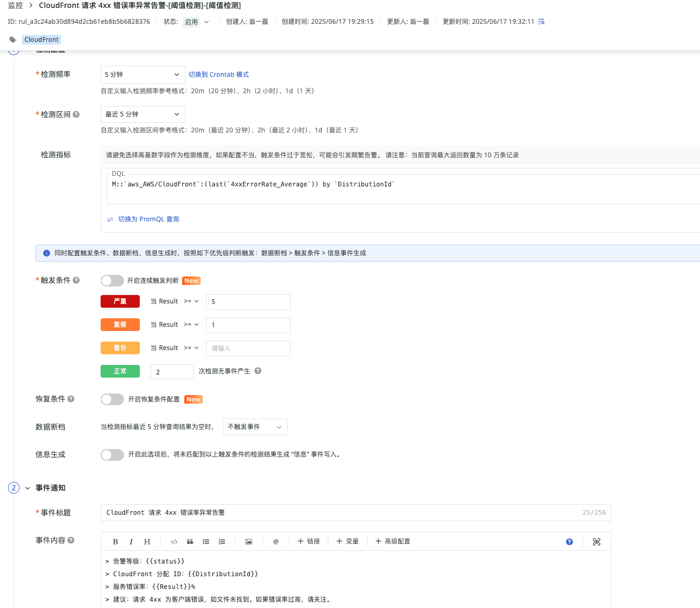Insert an unordered bullet list

206,541
